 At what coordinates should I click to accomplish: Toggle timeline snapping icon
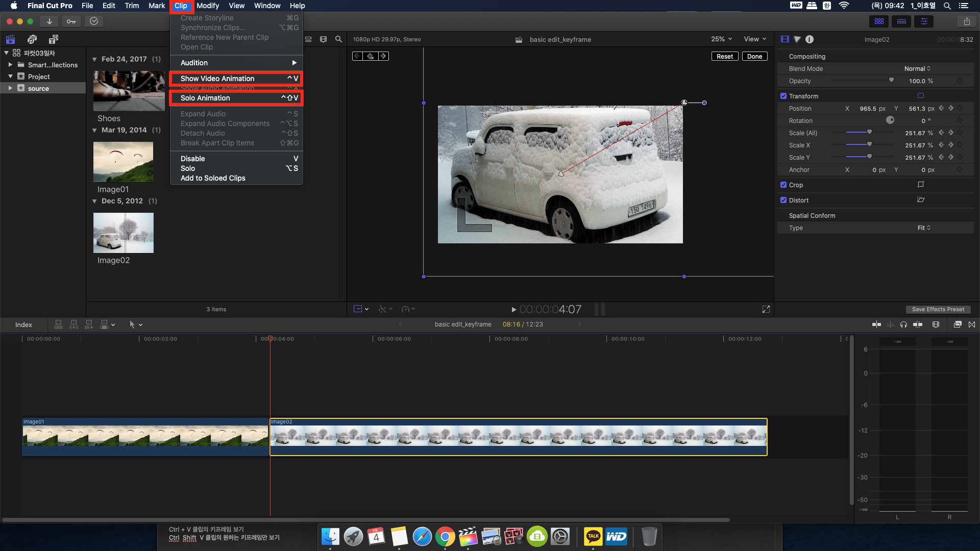pos(917,324)
